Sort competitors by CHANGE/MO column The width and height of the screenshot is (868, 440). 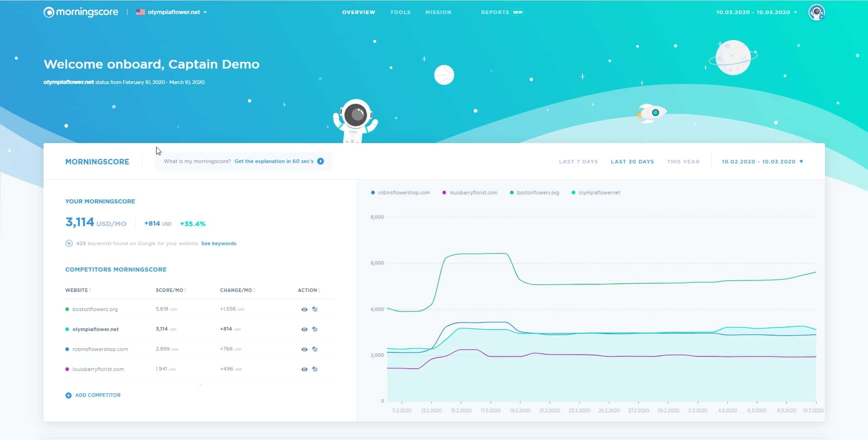(237, 290)
